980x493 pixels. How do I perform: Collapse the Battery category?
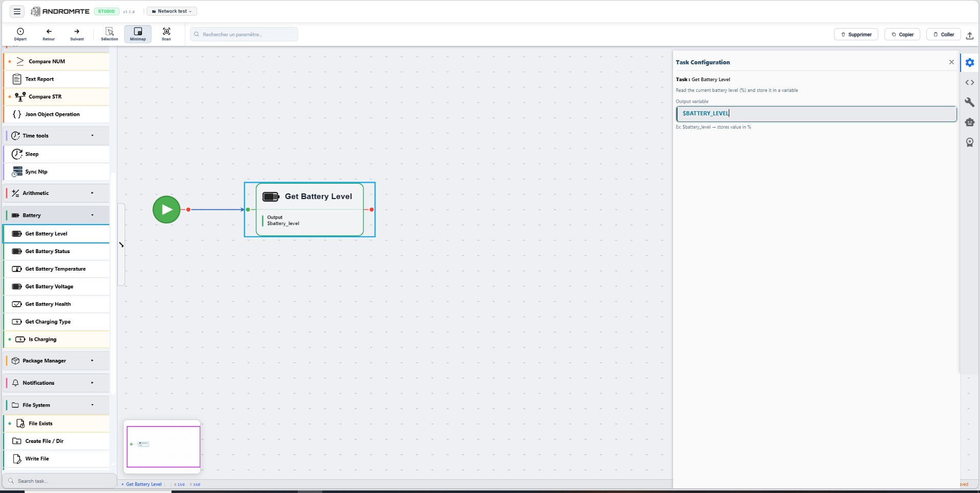57,215
